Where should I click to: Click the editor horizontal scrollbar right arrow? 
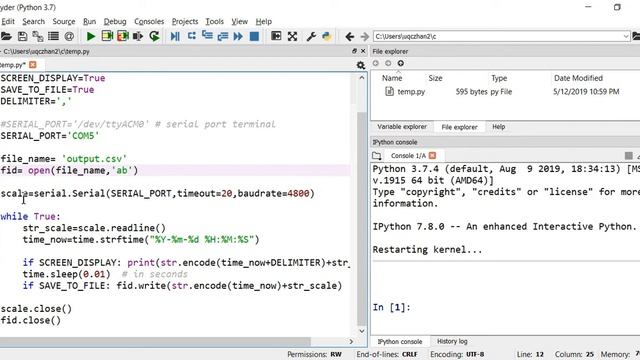pos(351,341)
